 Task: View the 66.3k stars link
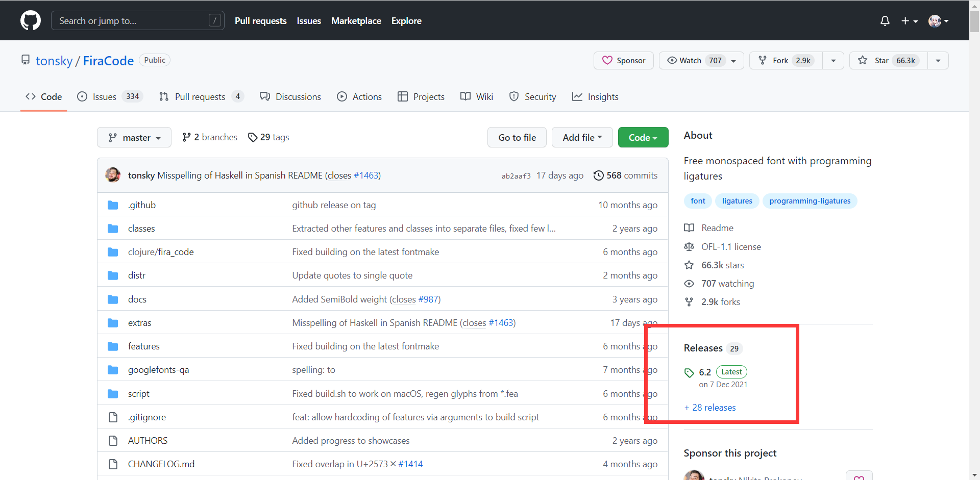(x=714, y=265)
